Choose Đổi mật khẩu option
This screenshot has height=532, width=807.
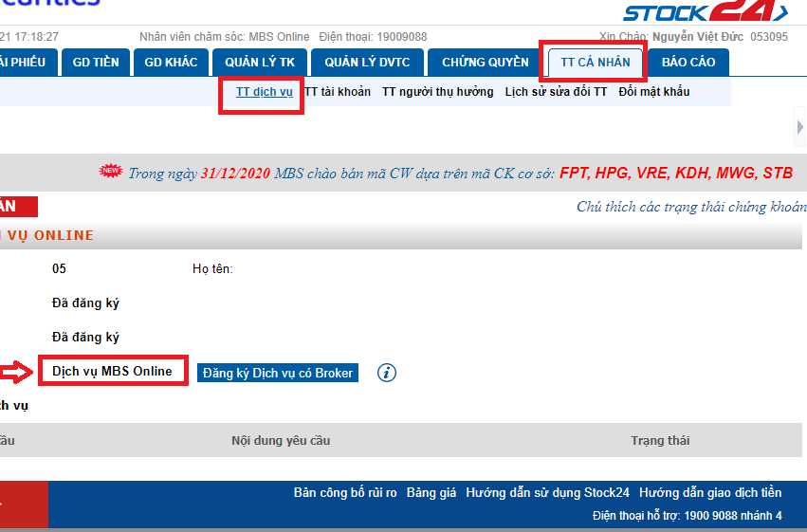pyautogui.click(x=653, y=92)
